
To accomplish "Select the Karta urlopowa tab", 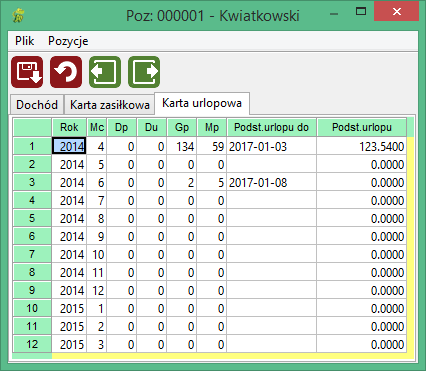I will tap(202, 103).
